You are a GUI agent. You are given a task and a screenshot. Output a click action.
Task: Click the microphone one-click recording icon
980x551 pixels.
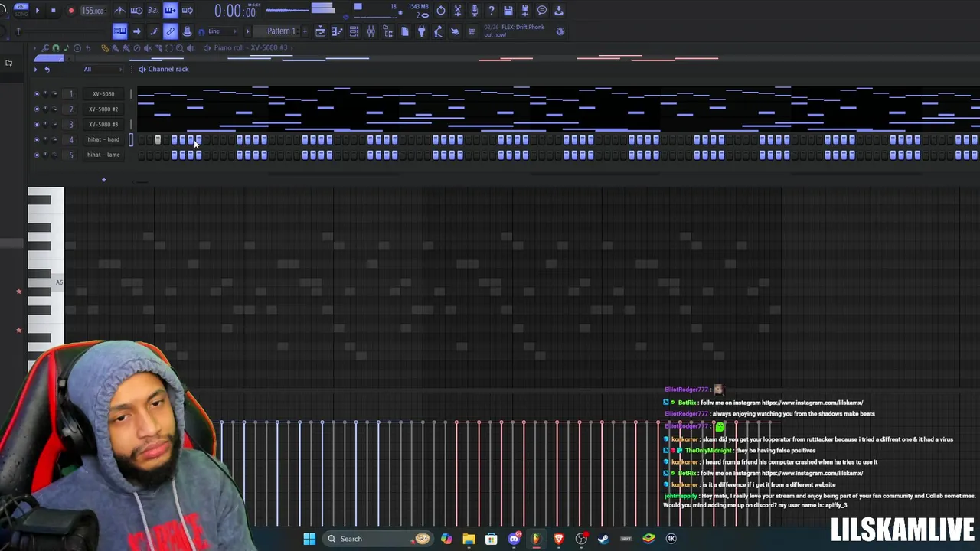475,11
